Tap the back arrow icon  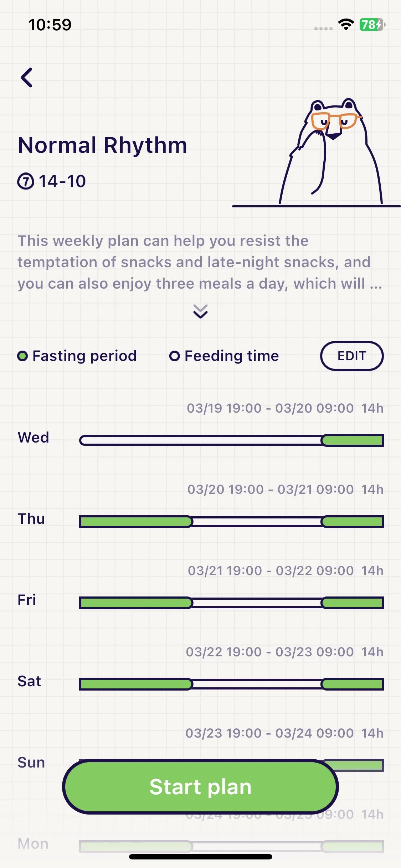pyautogui.click(x=27, y=77)
